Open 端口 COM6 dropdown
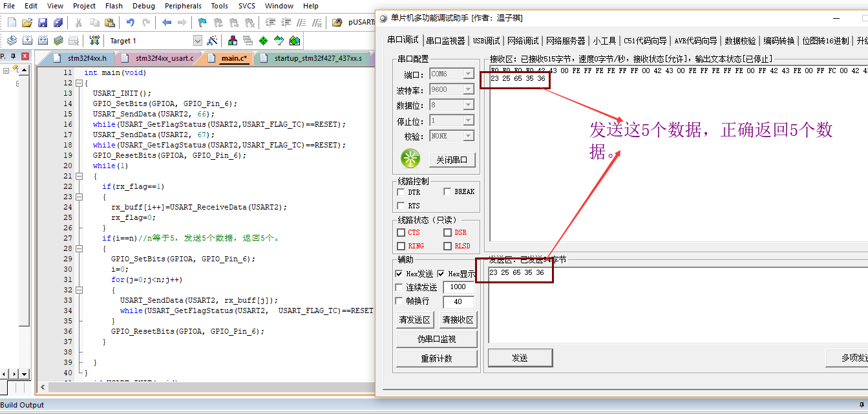 (469, 74)
